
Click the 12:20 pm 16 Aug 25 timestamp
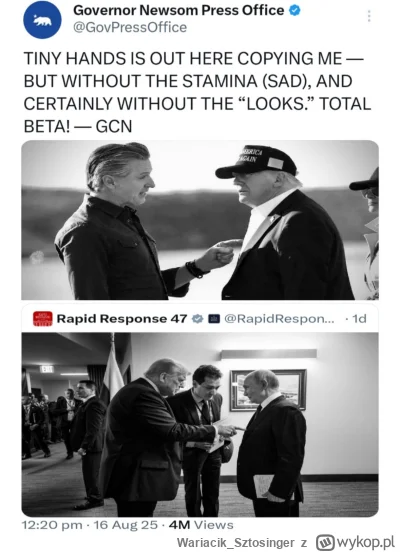pos(89,525)
